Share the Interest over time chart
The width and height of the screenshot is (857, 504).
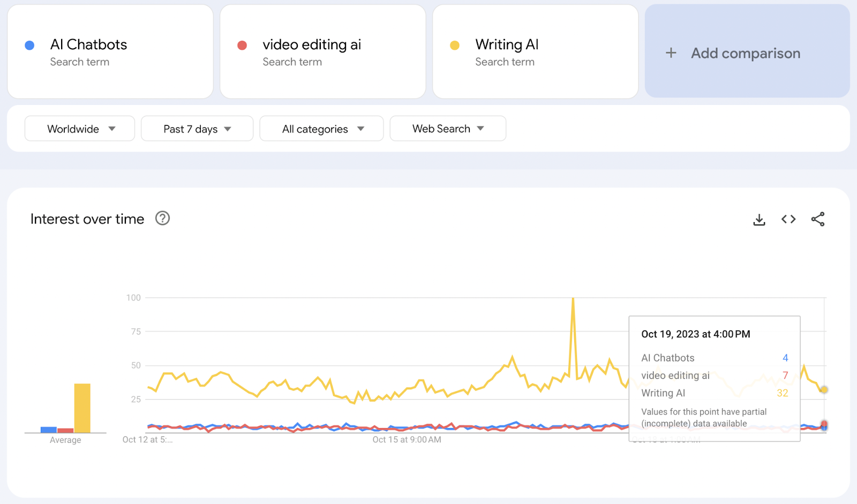point(818,219)
